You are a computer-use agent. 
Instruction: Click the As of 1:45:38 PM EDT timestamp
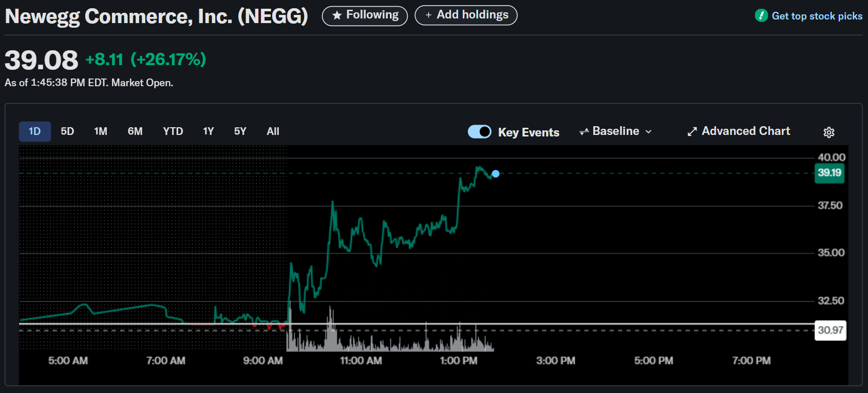click(x=89, y=83)
